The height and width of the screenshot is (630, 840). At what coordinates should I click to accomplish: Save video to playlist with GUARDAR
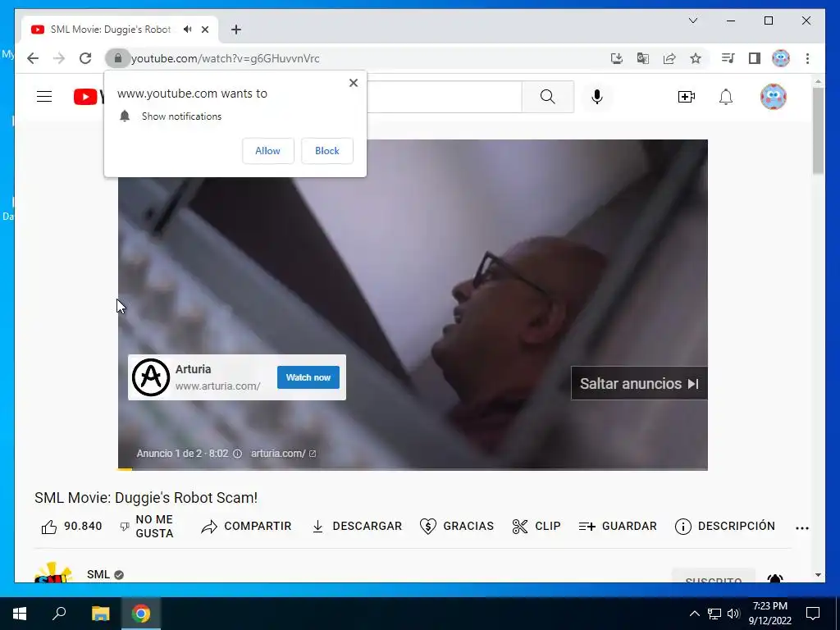(618, 527)
